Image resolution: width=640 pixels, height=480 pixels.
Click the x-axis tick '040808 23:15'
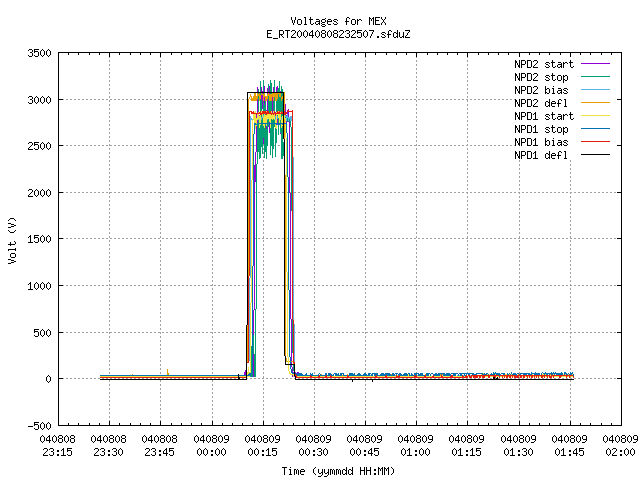click(x=58, y=446)
